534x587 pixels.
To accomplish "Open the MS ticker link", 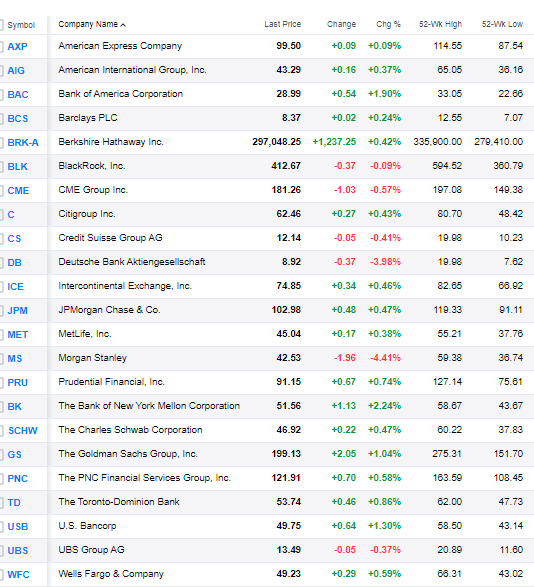I will tap(15, 358).
